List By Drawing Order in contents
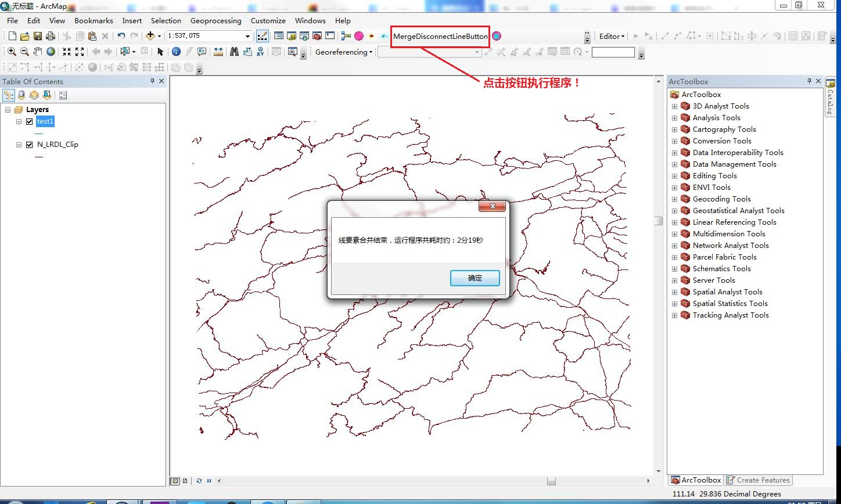841x504 pixels. click(9, 95)
